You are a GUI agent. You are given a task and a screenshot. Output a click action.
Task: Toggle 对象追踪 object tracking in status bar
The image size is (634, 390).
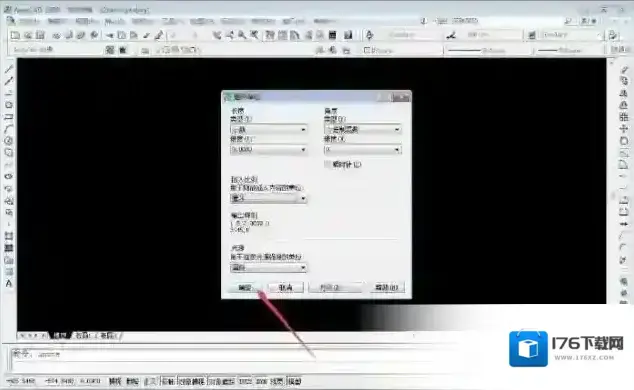tap(222, 381)
